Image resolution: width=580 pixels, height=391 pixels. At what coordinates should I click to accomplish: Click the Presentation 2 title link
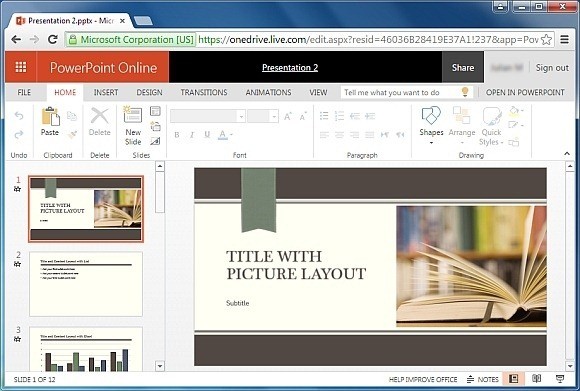click(x=290, y=67)
